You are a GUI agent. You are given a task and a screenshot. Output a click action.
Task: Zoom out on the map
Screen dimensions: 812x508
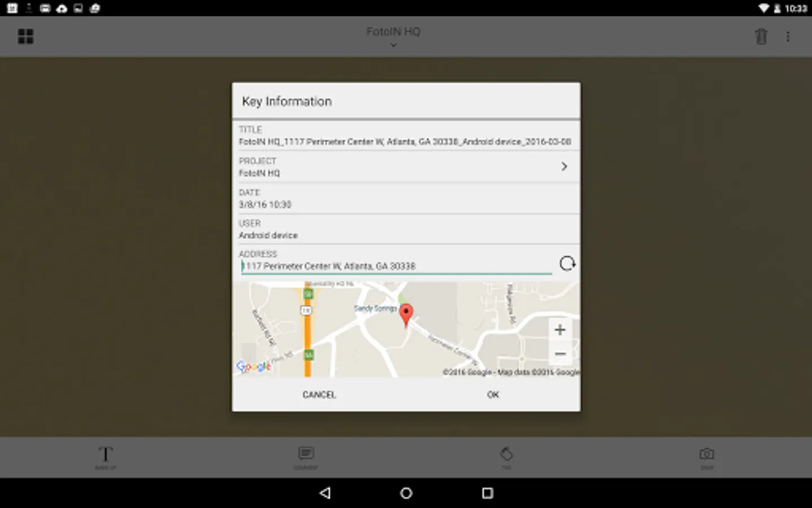tap(560, 354)
